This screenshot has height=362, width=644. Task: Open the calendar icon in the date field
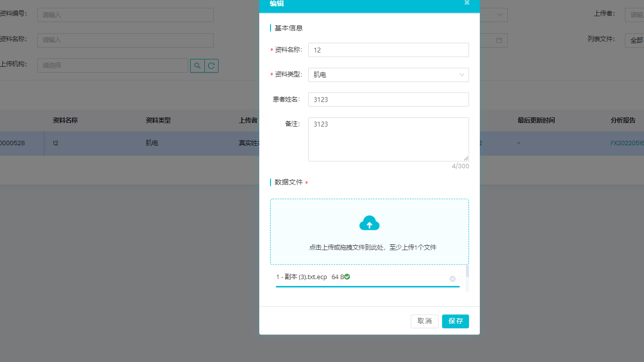pos(499,40)
